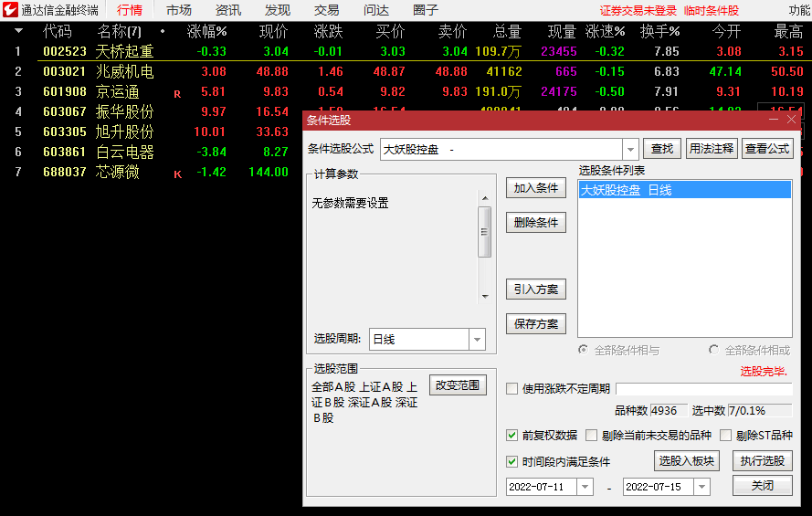812x516 pixels.
Task: Click the K marker beside 芯源微
Action: pos(177,174)
